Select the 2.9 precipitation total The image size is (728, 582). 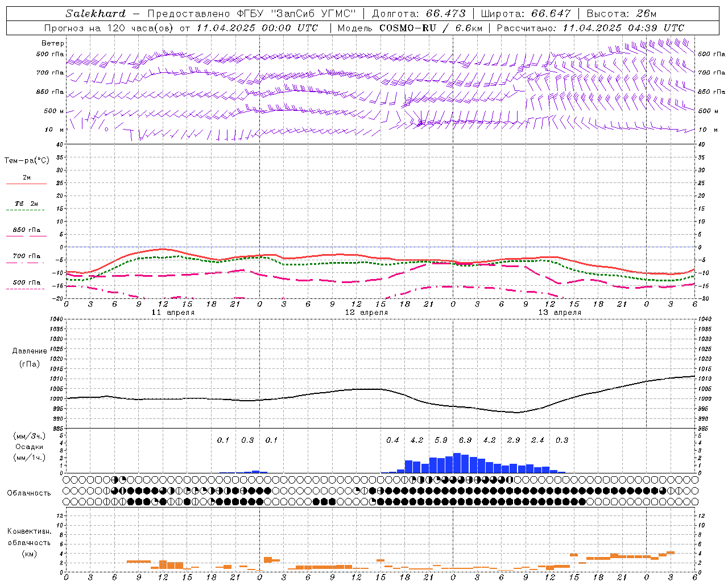coord(514,440)
